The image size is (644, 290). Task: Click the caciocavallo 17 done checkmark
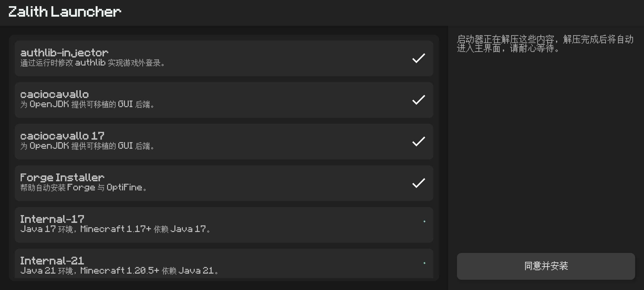pos(419,142)
